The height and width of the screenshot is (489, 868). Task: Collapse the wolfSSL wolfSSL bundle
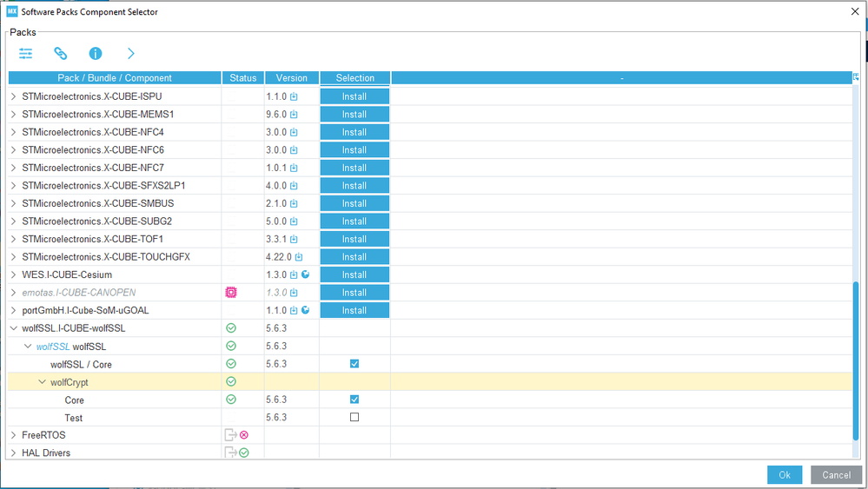point(28,347)
